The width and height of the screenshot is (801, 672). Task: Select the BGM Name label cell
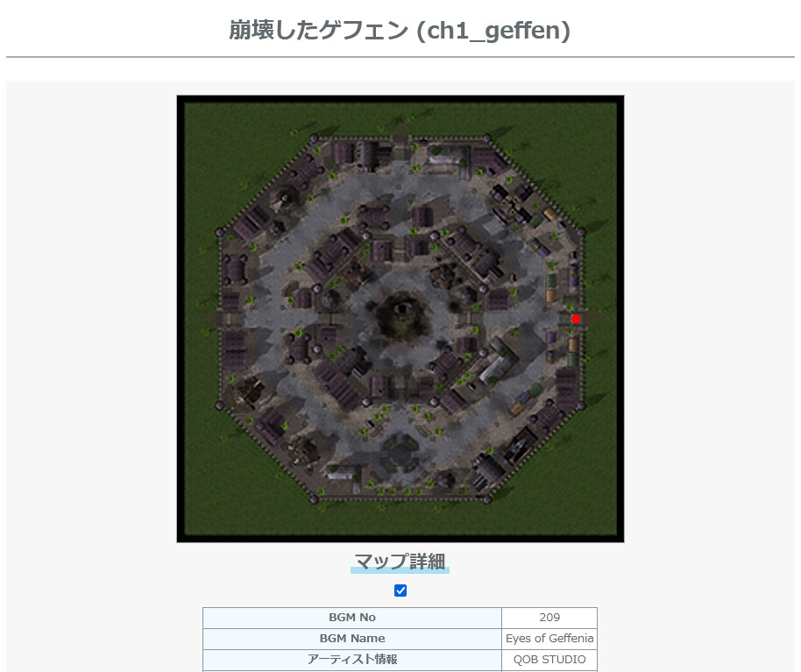tap(352, 639)
